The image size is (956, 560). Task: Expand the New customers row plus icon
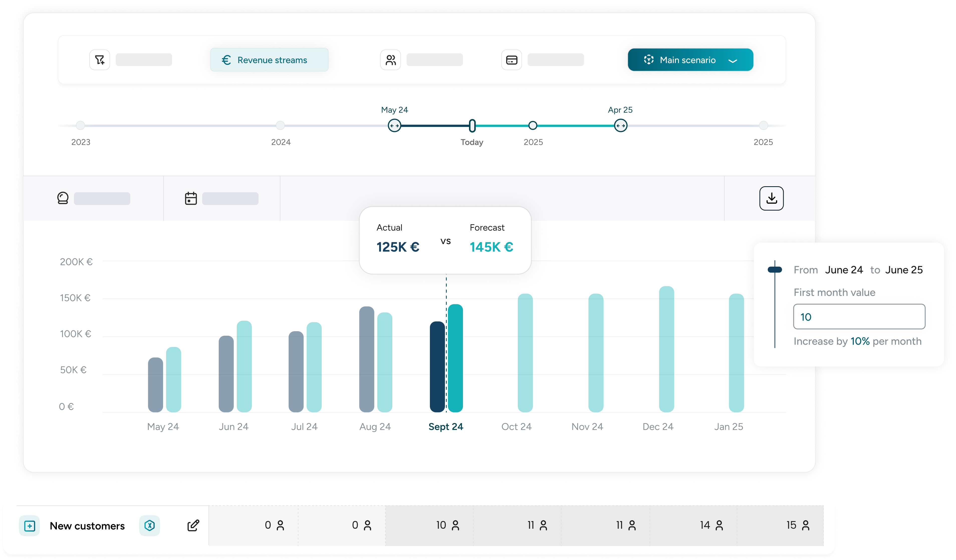click(x=30, y=525)
